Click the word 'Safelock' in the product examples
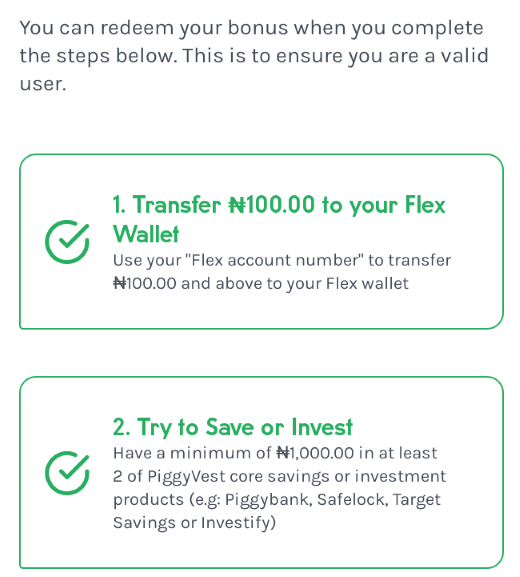520x577 pixels. (353, 500)
